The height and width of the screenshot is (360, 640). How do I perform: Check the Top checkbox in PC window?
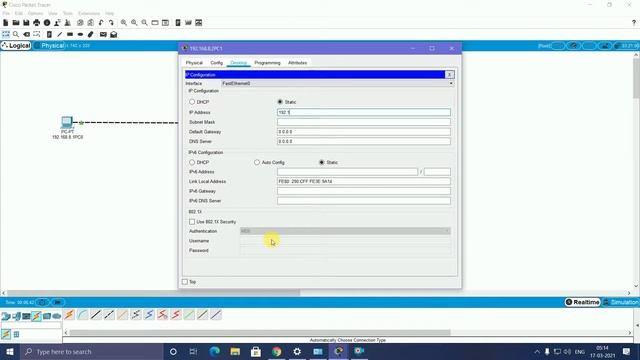point(185,282)
